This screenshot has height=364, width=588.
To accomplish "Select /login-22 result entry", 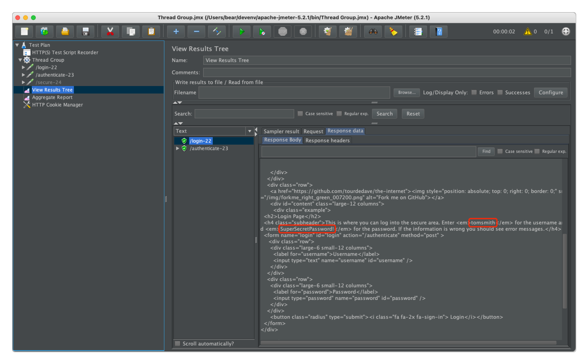I will [201, 141].
